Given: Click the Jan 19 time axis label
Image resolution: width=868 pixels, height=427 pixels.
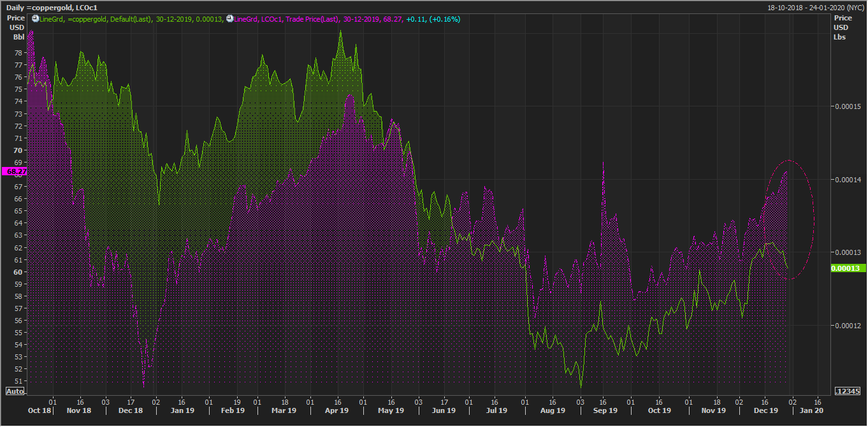Looking at the screenshot, I should [182, 410].
